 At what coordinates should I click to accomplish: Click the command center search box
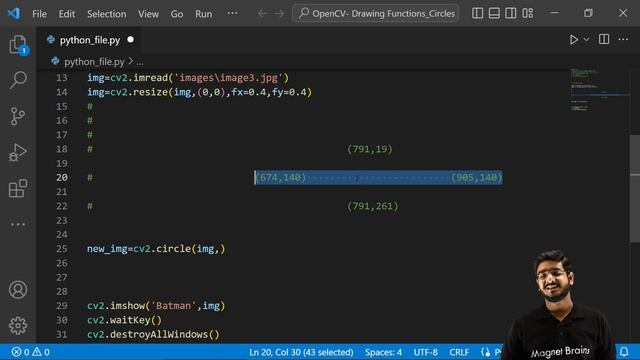(376, 13)
